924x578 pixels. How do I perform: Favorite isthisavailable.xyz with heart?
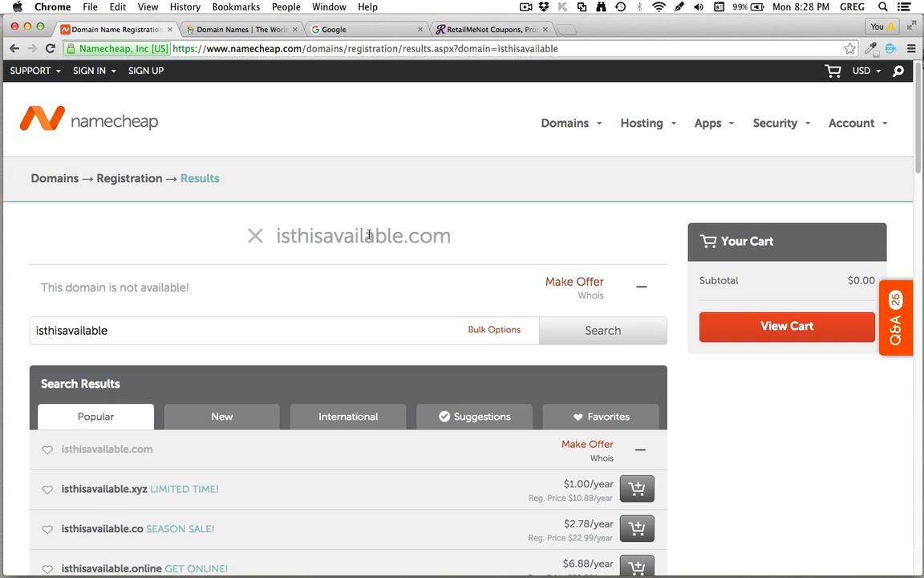48,490
